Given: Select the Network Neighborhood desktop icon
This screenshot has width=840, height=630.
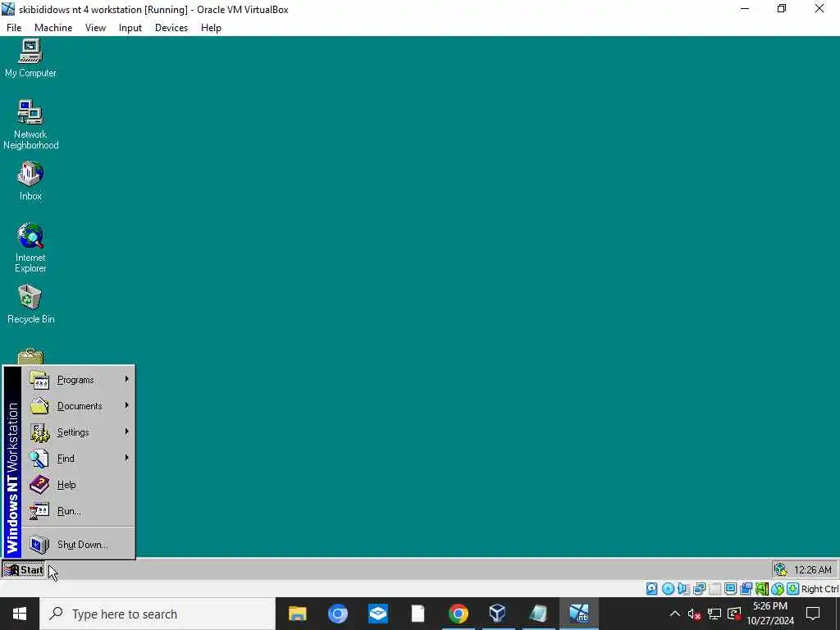Looking at the screenshot, I should coord(30,125).
